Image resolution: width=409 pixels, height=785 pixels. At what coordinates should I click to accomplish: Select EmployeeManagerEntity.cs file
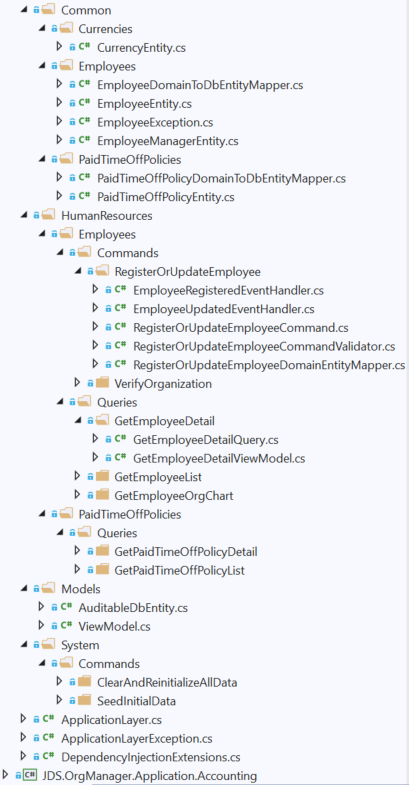[x=167, y=141]
